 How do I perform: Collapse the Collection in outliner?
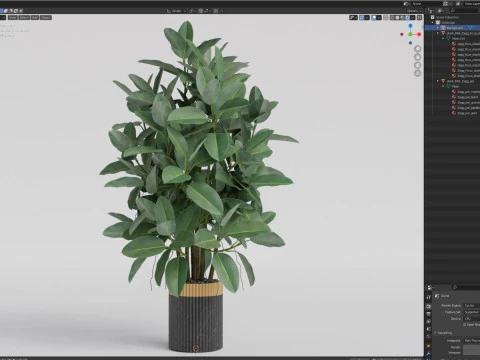[x=433, y=22]
